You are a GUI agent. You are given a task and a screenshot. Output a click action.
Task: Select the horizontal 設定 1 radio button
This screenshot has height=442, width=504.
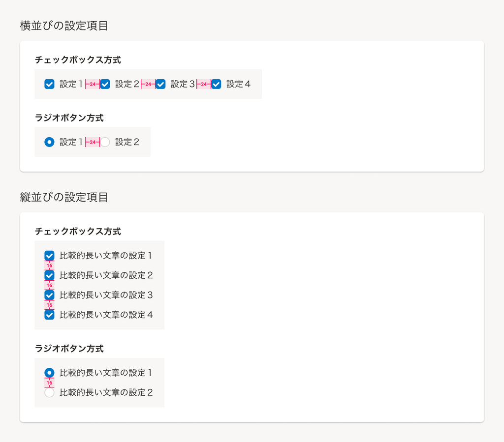49,142
